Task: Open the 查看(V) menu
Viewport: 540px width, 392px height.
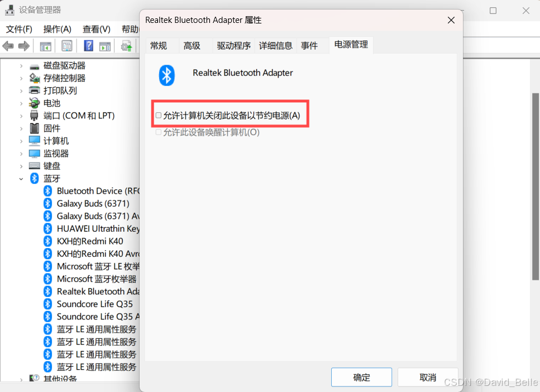Action: (x=97, y=29)
